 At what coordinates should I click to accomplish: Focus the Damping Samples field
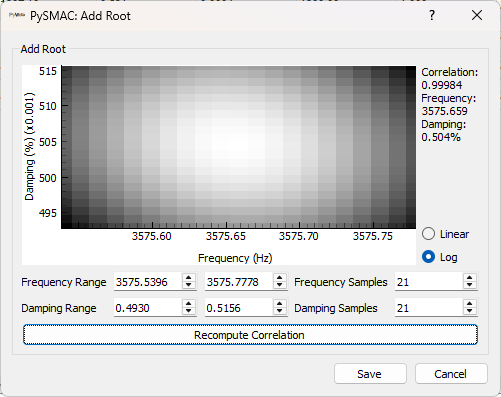429,308
